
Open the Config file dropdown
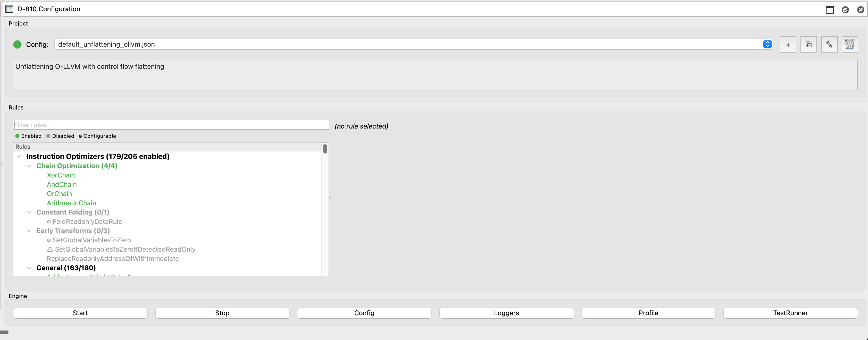point(767,44)
